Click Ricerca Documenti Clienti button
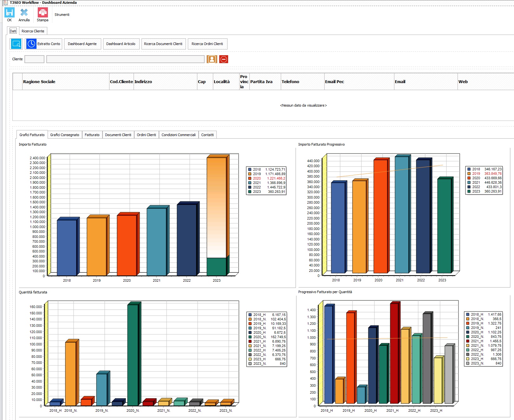This screenshot has height=420, width=514. (x=163, y=44)
